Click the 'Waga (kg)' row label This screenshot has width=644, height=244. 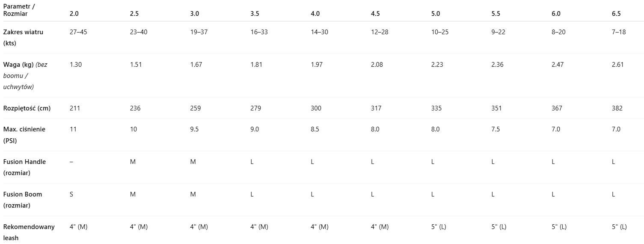[25, 76]
